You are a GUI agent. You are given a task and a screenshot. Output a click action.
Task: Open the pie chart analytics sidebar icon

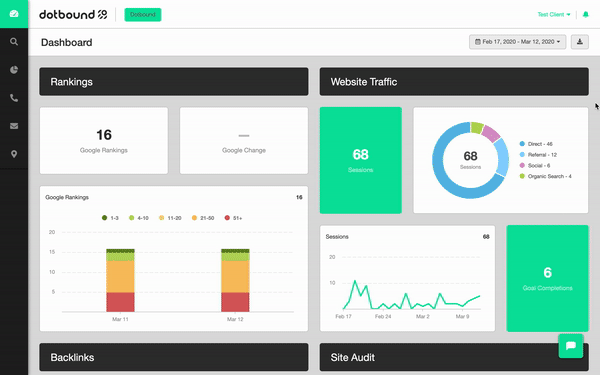click(14, 70)
